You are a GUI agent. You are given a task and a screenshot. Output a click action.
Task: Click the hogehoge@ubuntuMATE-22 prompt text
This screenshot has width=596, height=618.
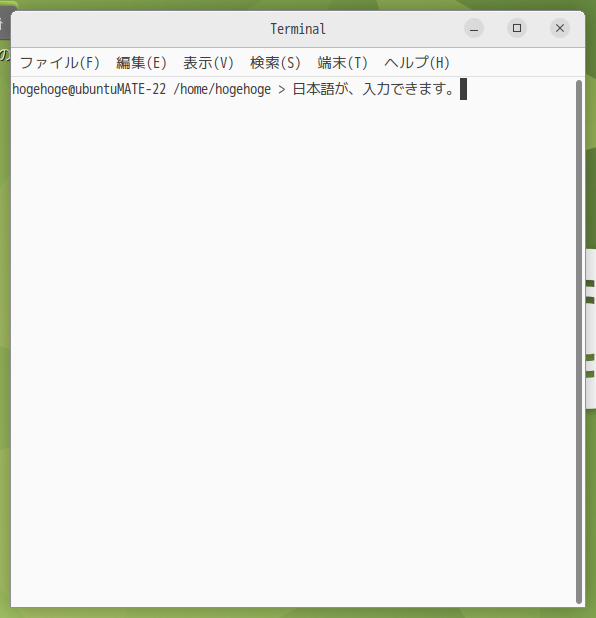[x=89, y=89]
